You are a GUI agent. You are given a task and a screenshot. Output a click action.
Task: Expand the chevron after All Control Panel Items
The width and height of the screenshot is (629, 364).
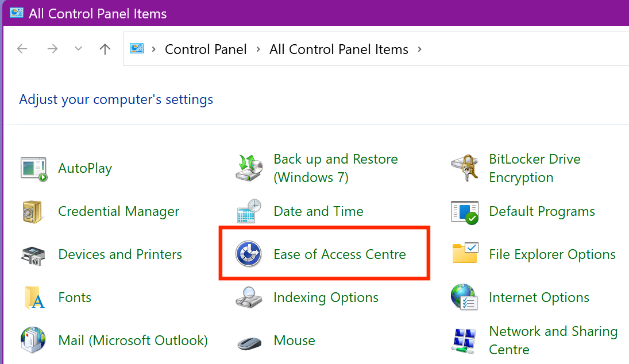(x=419, y=49)
